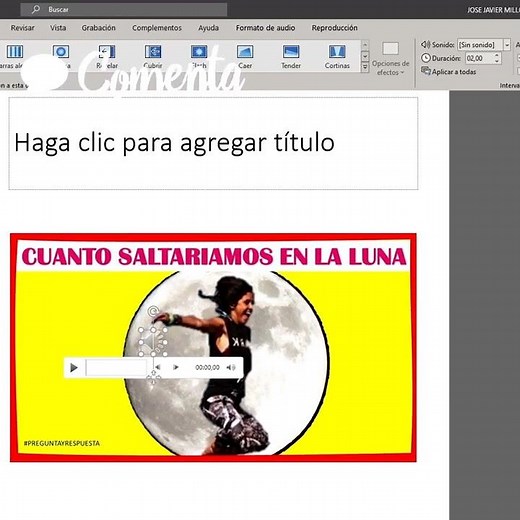This screenshot has height=520, width=520.
Task: Click title placeholder Haga clic para agregar título
Action: [213, 143]
